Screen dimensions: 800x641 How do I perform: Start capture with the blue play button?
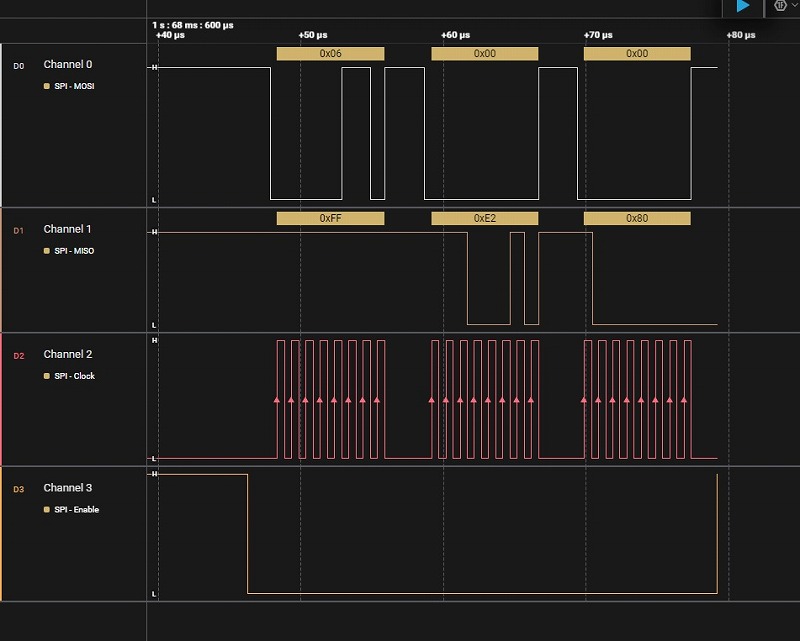click(x=742, y=6)
